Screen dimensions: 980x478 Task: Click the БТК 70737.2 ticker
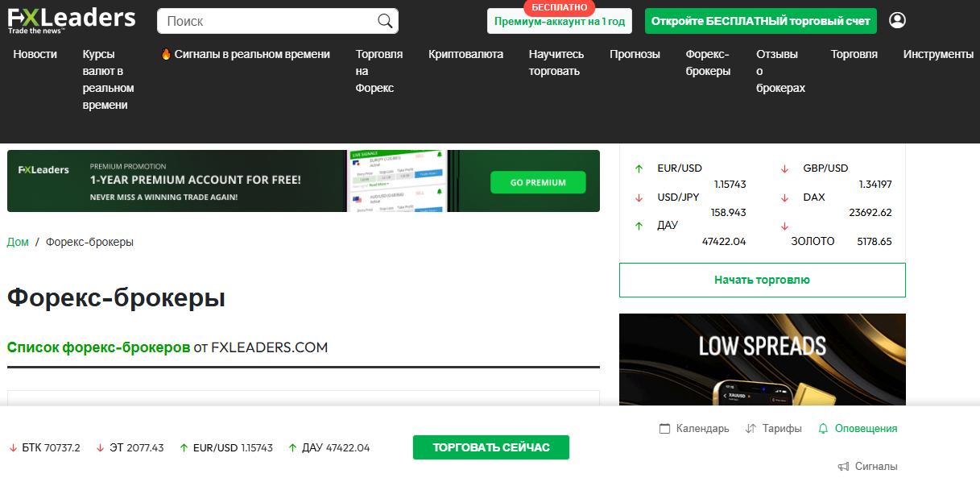(51, 448)
